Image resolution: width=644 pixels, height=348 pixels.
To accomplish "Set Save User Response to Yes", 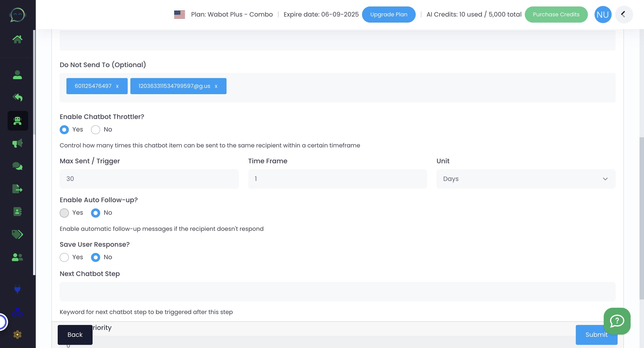I will [x=64, y=257].
